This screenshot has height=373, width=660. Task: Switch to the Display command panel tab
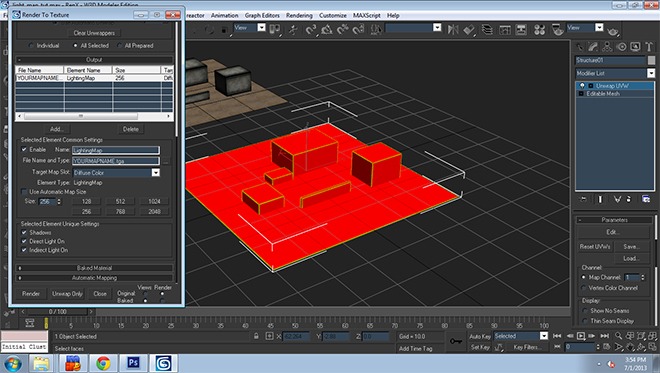635,47
